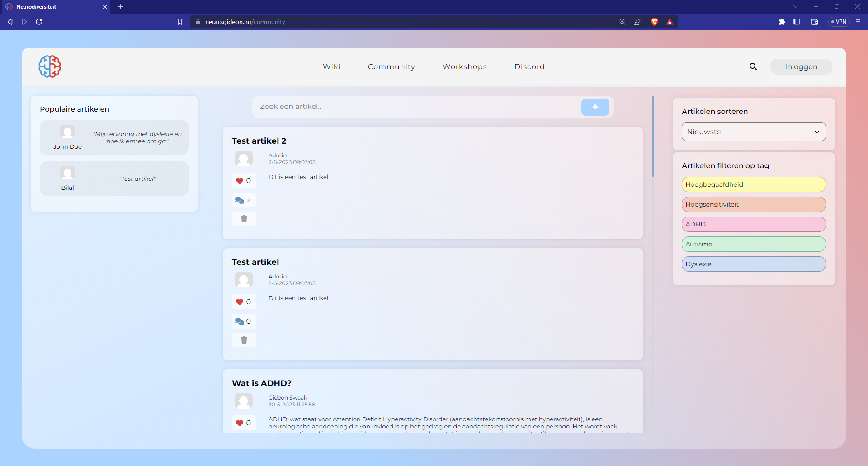Like the 'Wat is ADHD?' article
The height and width of the screenshot is (466, 868).
pyautogui.click(x=240, y=423)
